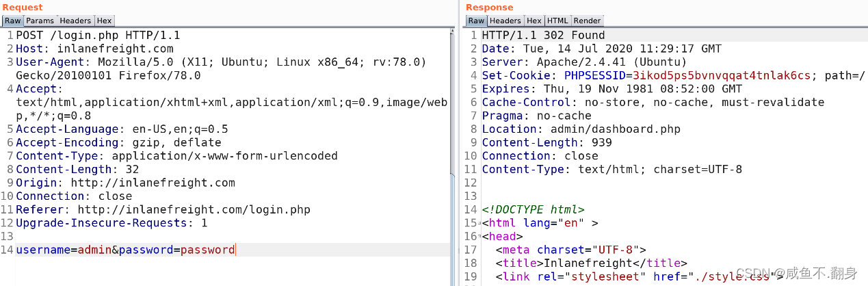
Task: Click the HTTP/1.1 302 Found status line
Action: (543, 36)
